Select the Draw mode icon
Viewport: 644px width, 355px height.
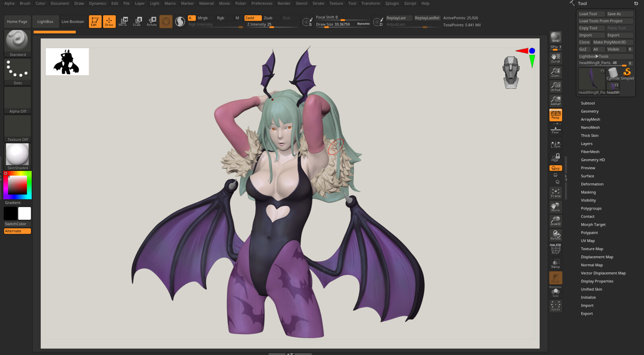pyautogui.click(x=109, y=21)
